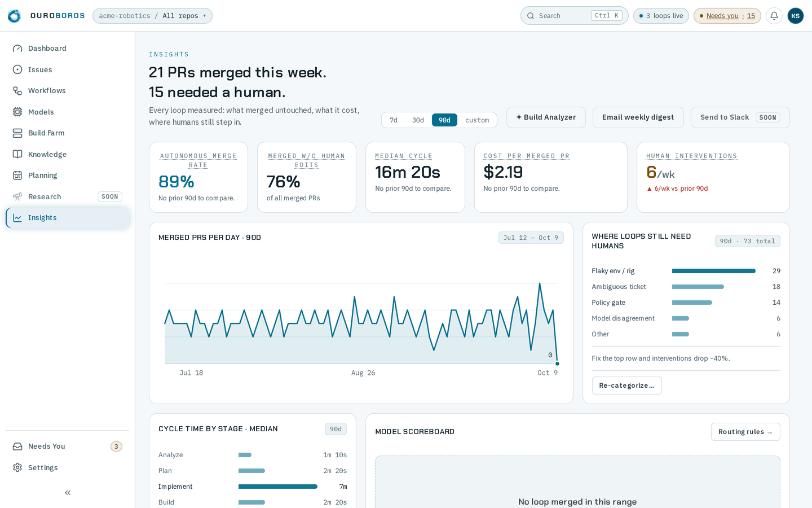Click the Oct 9 chart endpoint dot
812x508 pixels.
coord(557,364)
